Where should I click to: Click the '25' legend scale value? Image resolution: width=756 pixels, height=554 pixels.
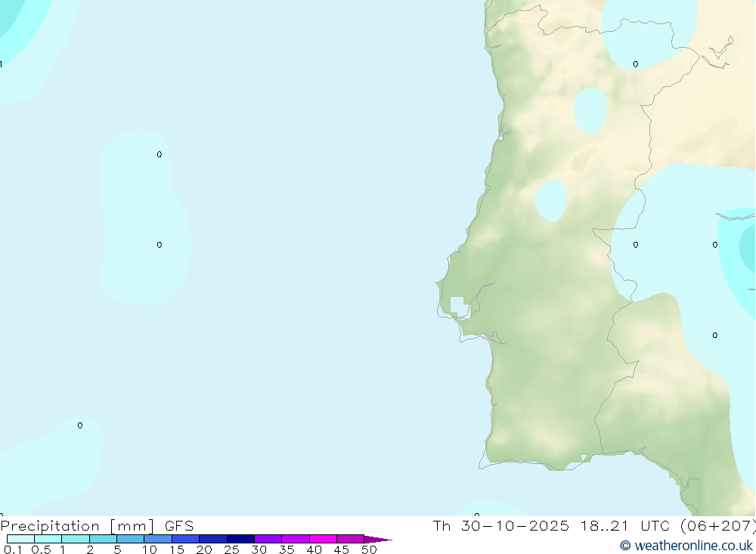point(231,549)
